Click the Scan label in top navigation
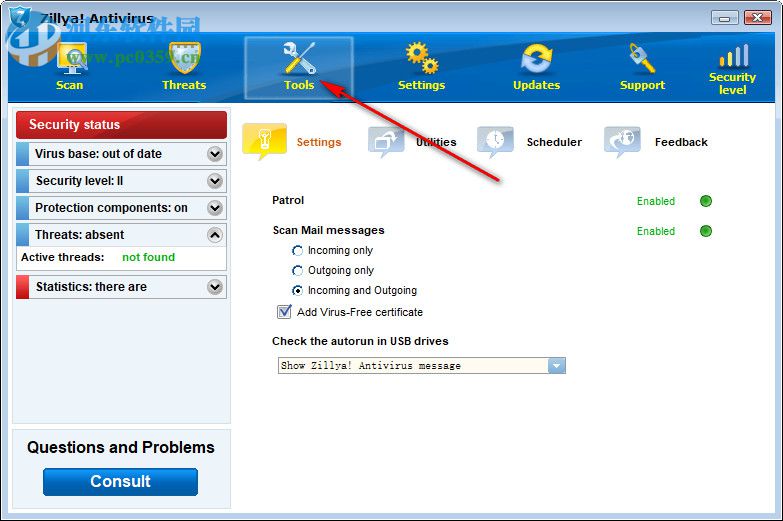Screen dimensions: 783x521 69,85
